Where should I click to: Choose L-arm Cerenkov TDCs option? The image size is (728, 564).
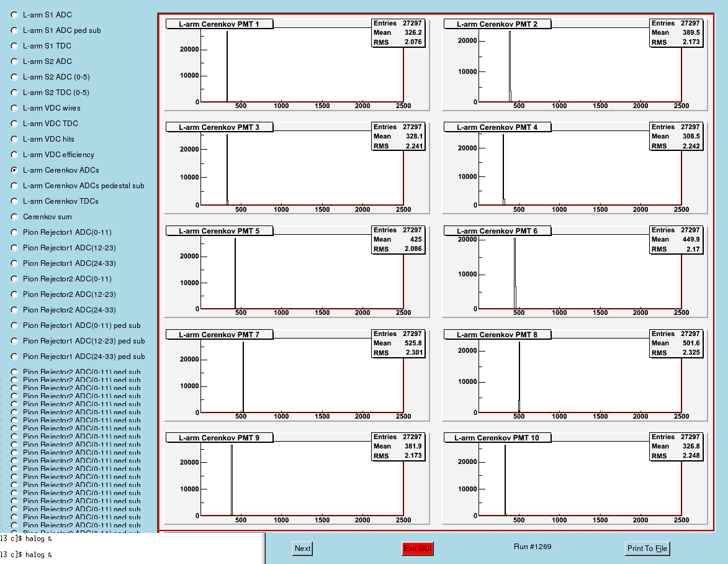tap(14, 201)
